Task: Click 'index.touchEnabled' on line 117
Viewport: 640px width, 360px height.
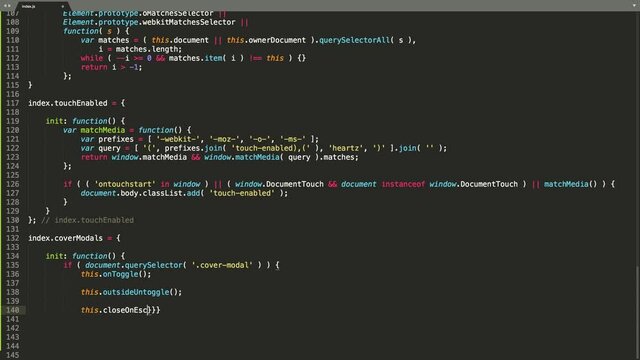Action: 68,103
